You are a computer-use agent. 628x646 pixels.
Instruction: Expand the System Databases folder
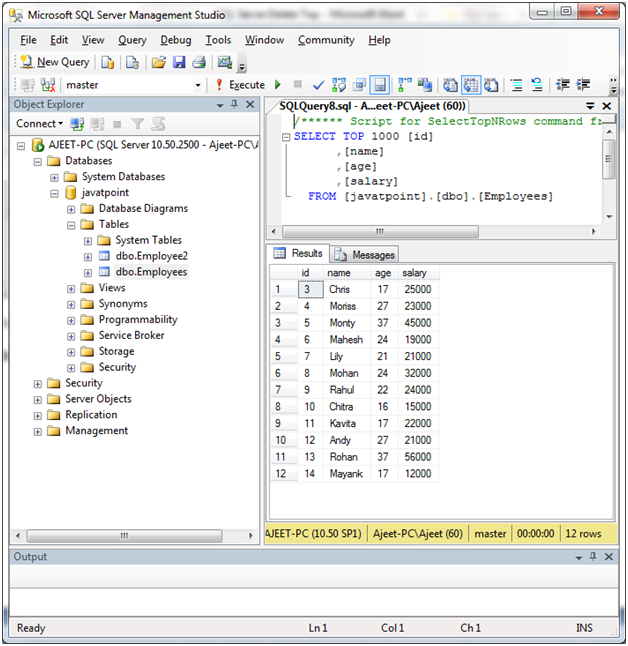(x=54, y=178)
